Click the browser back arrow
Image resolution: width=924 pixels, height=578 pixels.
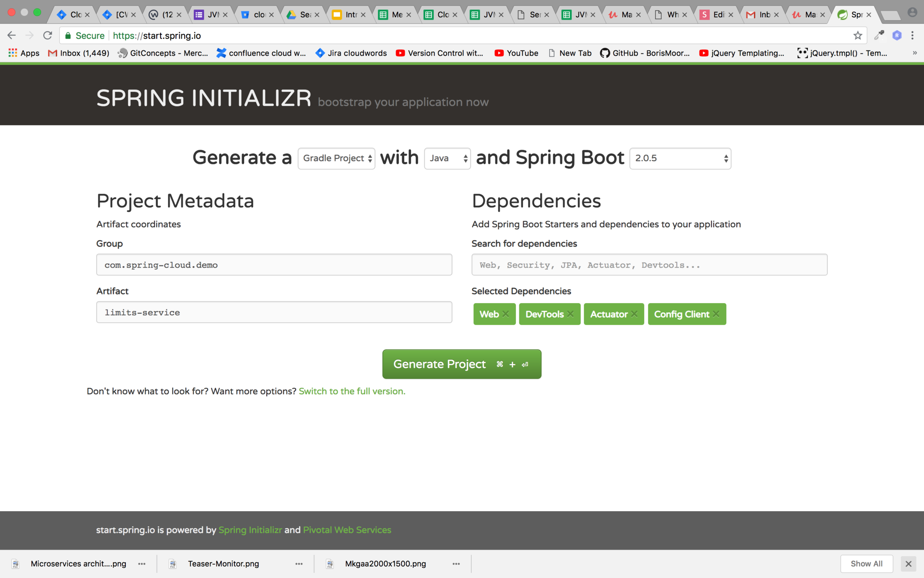point(12,36)
